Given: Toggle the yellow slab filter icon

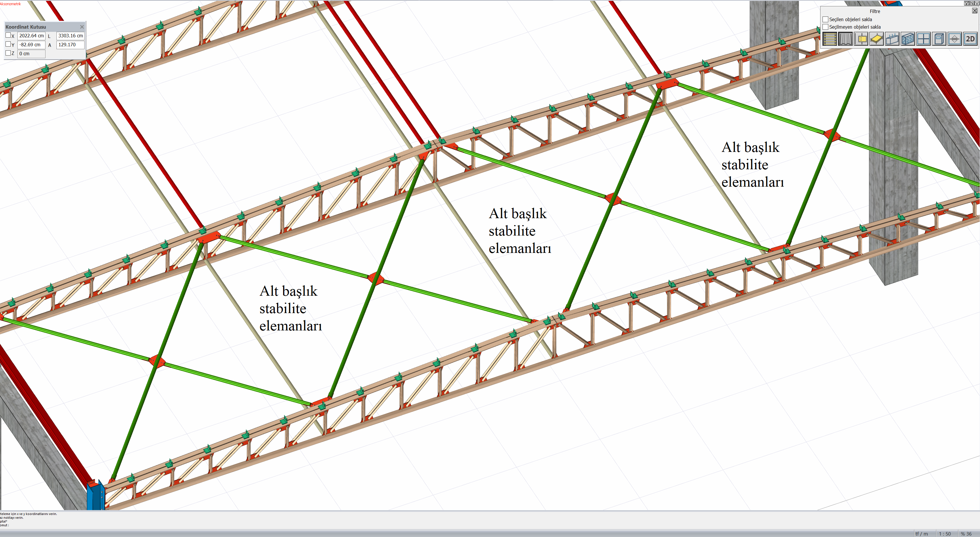Looking at the screenshot, I should 877,39.
